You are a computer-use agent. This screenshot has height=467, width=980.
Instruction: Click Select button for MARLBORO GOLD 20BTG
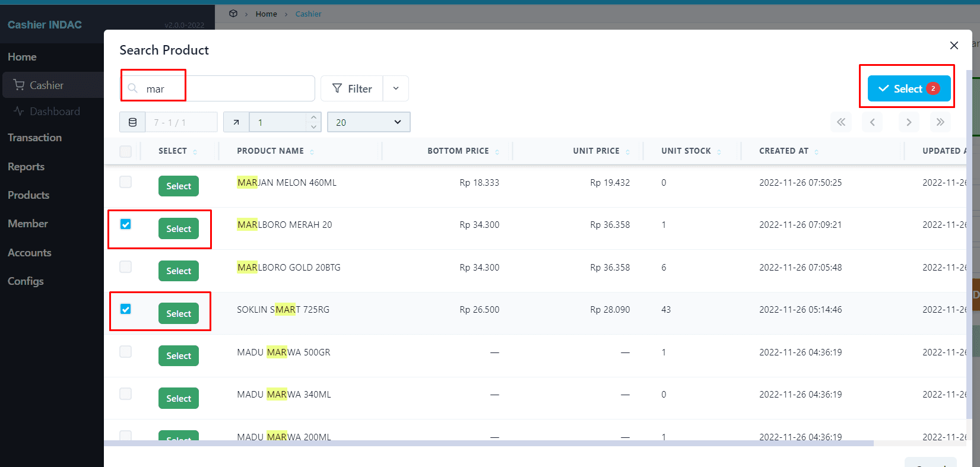[x=179, y=271]
